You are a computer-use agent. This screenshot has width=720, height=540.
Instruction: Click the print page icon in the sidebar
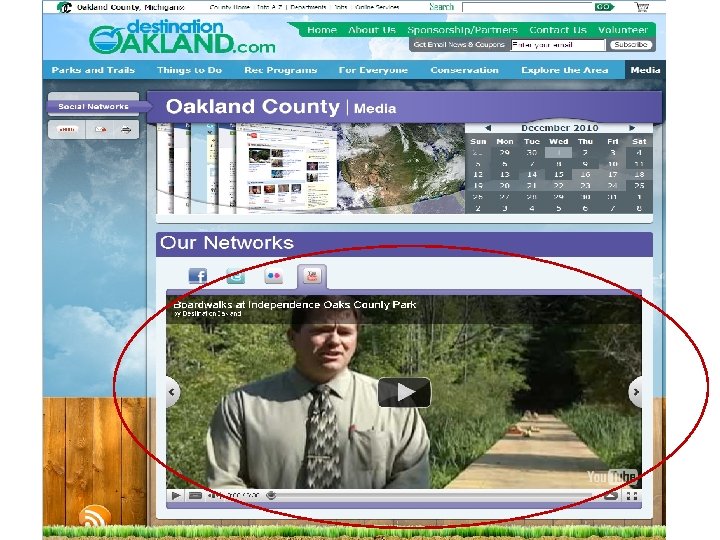tap(126, 130)
